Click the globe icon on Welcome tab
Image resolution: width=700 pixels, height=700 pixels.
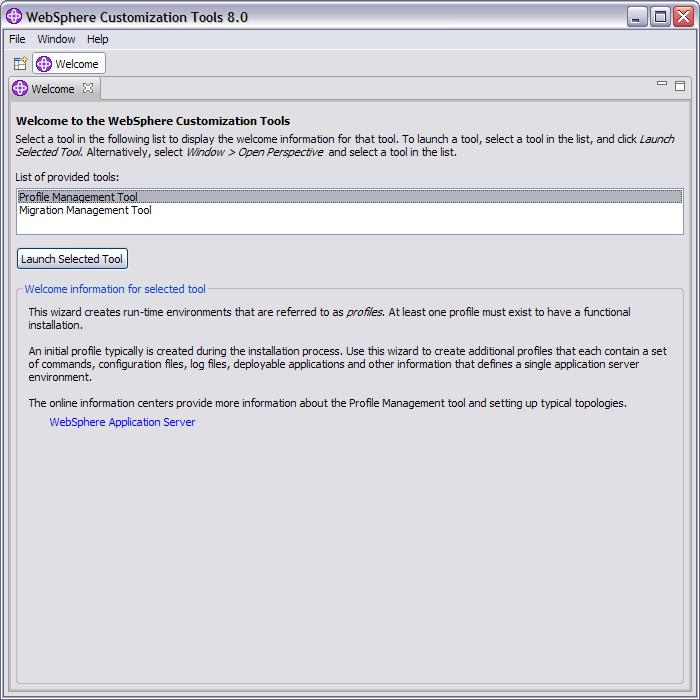tap(20, 88)
